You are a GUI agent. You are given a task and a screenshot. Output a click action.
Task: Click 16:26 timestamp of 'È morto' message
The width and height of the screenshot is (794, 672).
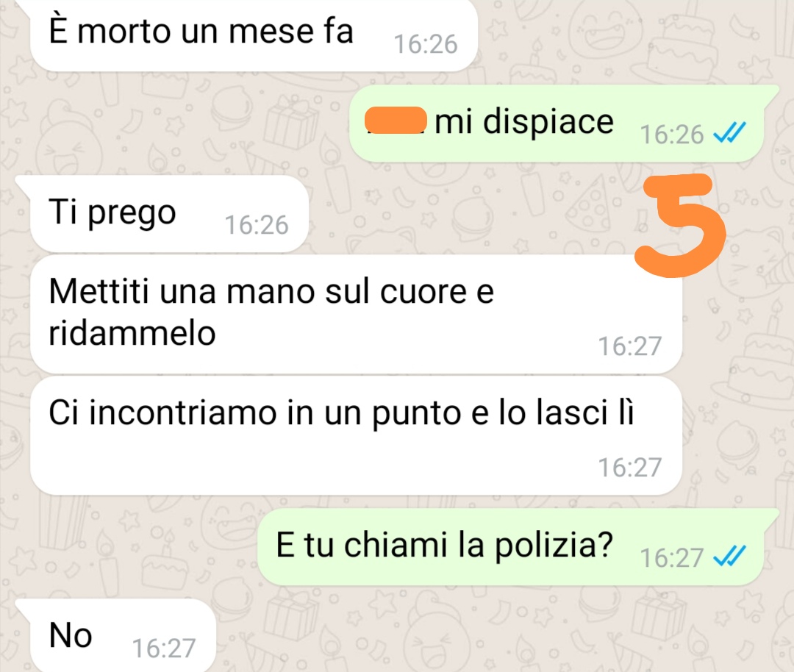(426, 44)
